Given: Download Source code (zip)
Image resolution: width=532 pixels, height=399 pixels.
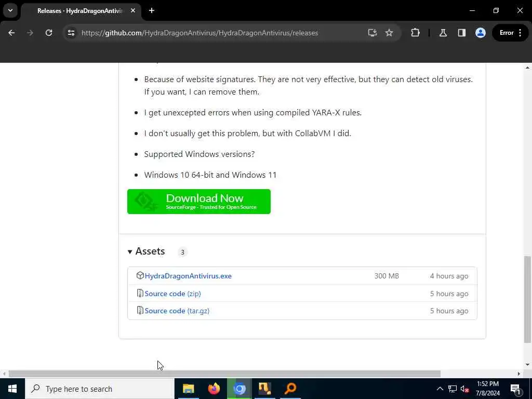Looking at the screenshot, I should [x=172, y=294].
